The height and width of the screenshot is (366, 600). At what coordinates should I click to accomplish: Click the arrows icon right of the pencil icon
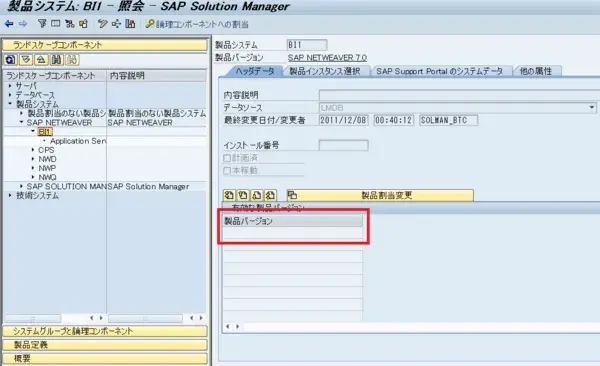coord(116,24)
